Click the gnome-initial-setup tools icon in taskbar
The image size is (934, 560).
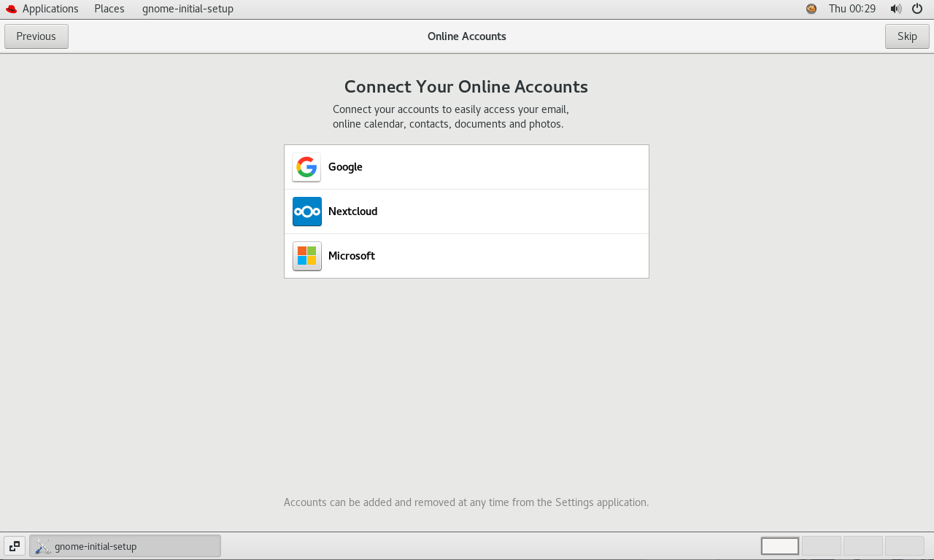pos(43,546)
